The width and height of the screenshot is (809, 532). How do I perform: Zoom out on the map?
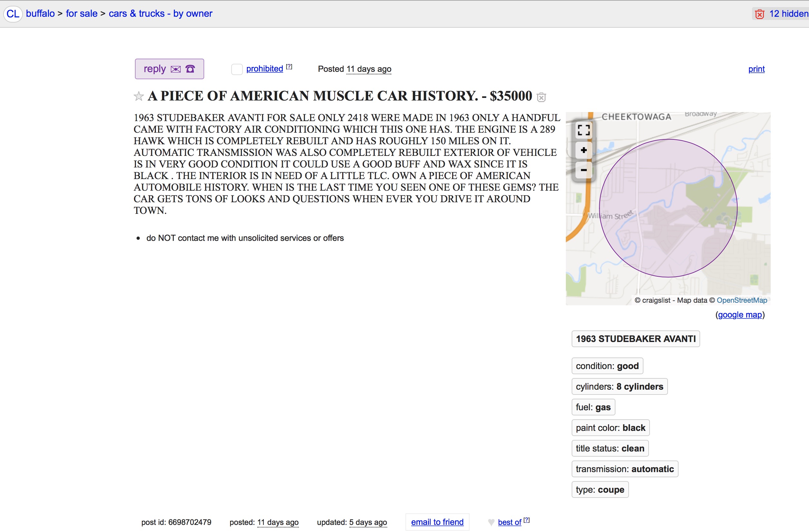(583, 170)
